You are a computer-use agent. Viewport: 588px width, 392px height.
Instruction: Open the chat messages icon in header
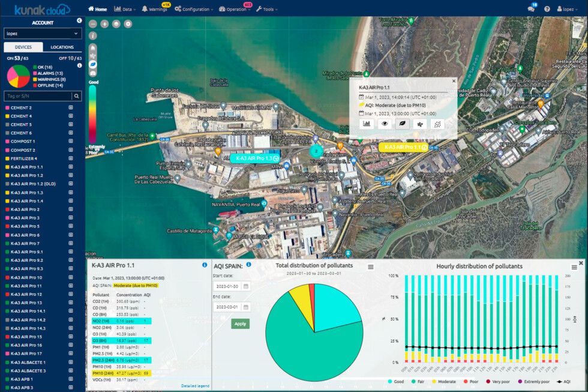tap(532, 8)
